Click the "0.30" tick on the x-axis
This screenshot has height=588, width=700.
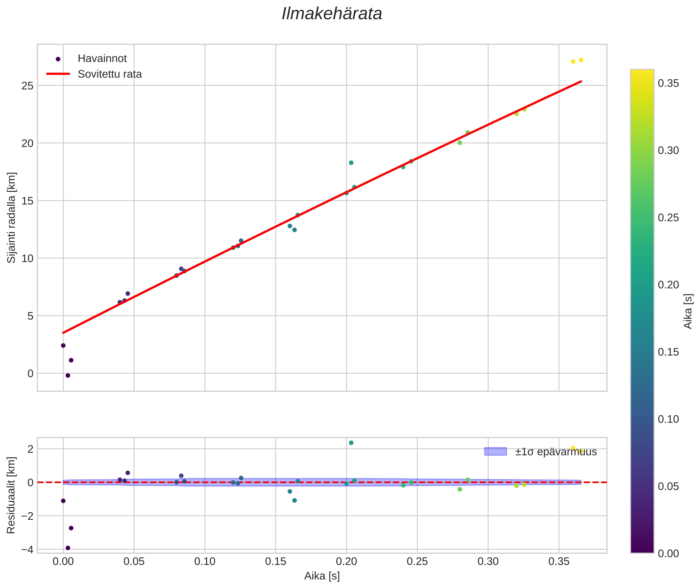[488, 561]
